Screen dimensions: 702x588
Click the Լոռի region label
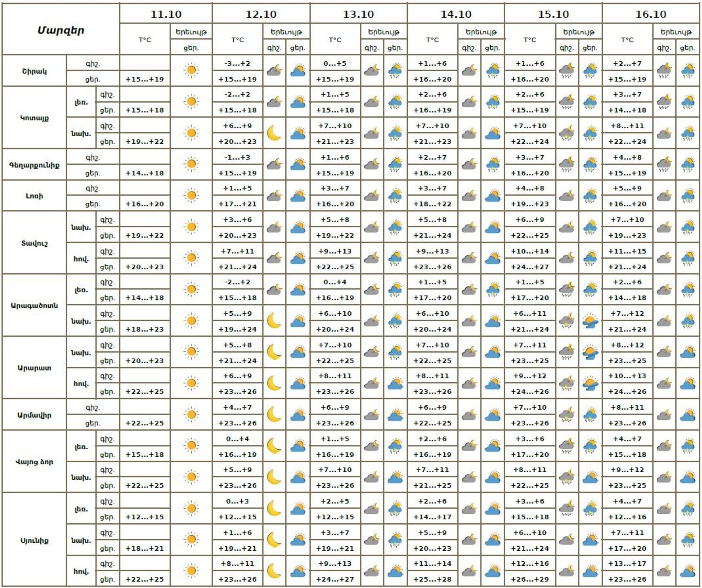(34, 196)
